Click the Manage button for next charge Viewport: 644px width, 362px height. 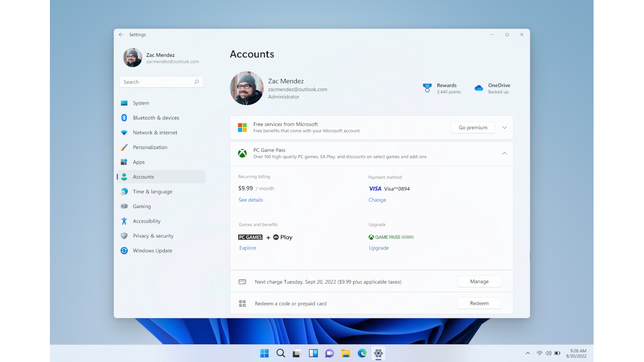click(x=479, y=281)
